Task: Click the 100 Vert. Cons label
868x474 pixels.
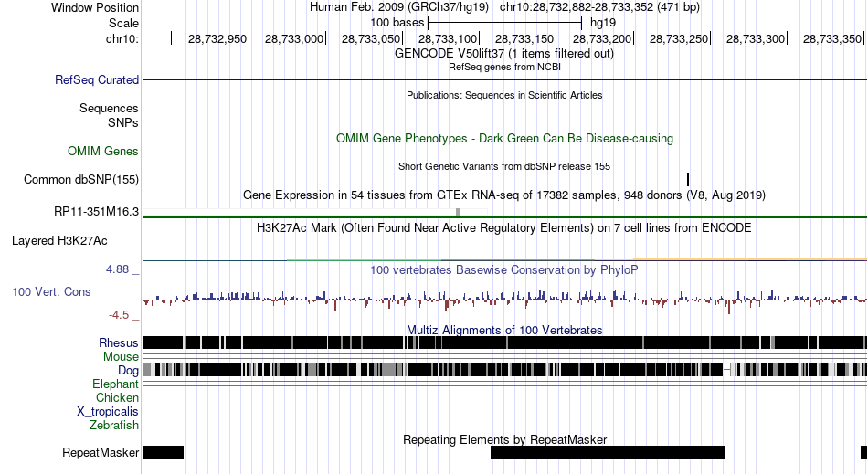Action: tap(51, 291)
